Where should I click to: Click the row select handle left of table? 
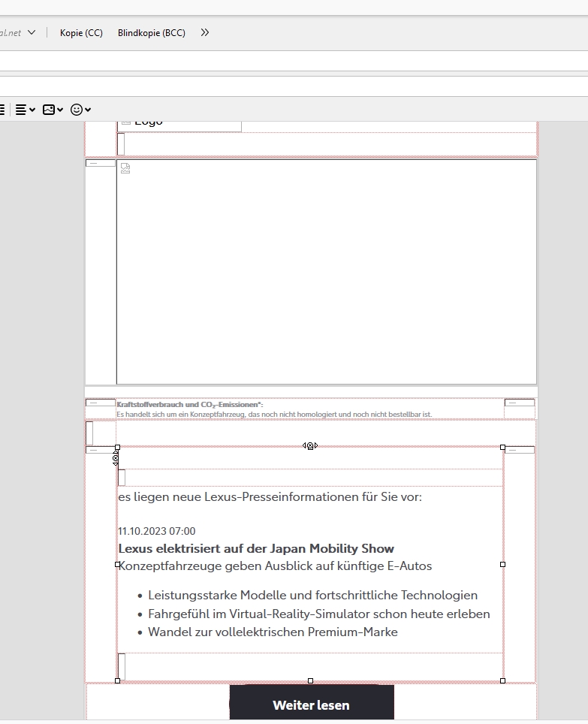[x=116, y=459]
